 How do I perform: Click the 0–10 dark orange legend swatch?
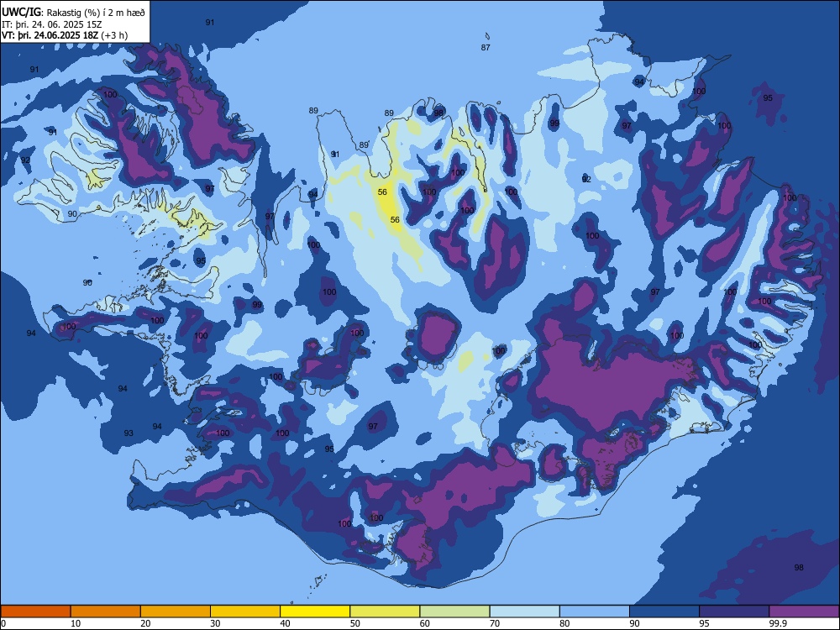pos(36,612)
